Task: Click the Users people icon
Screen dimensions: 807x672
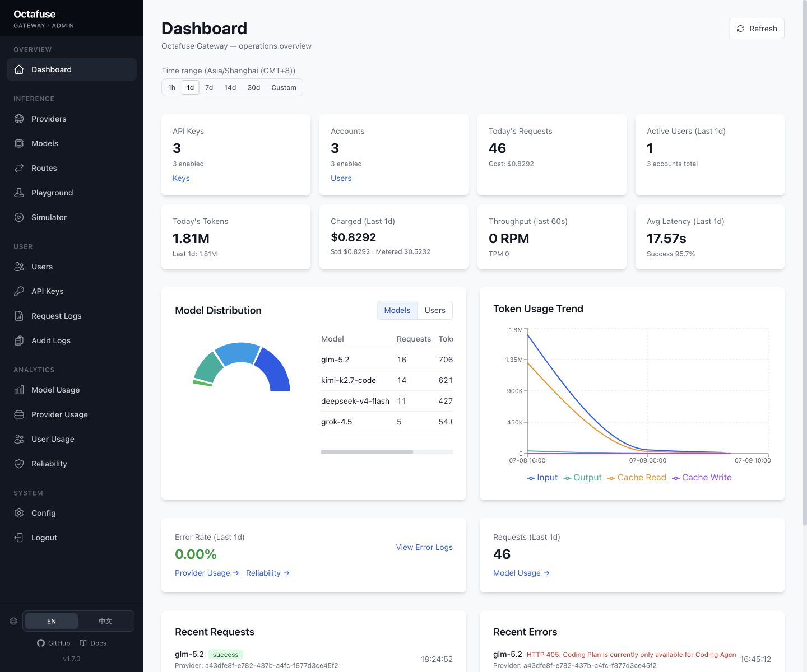Action: [x=19, y=267]
